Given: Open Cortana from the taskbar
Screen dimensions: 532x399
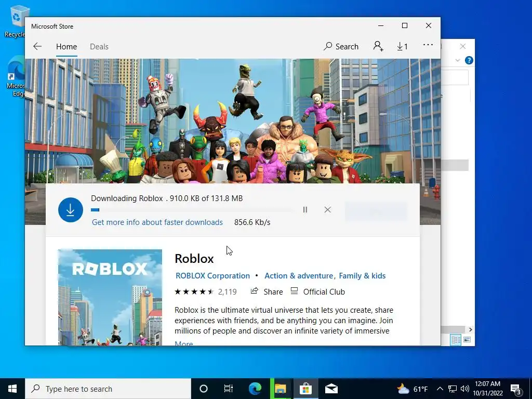Looking at the screenshot, I should (204, 389).
